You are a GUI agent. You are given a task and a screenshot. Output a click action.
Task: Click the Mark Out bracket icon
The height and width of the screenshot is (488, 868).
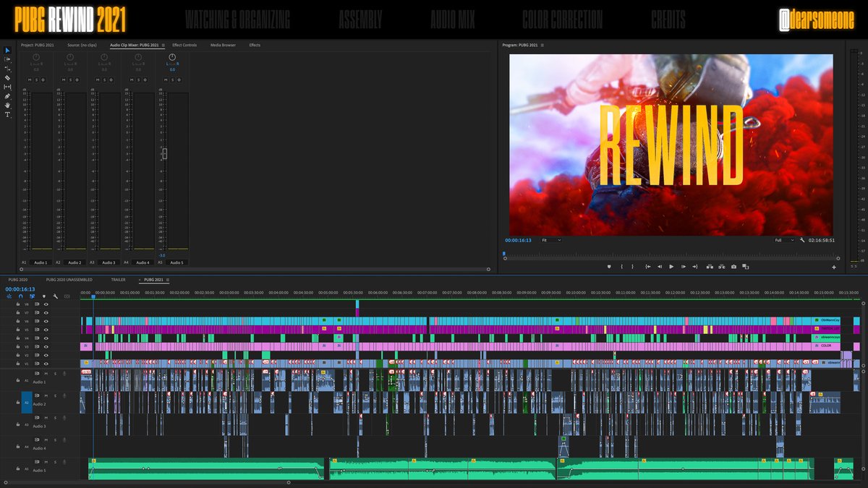click(633, 267)
